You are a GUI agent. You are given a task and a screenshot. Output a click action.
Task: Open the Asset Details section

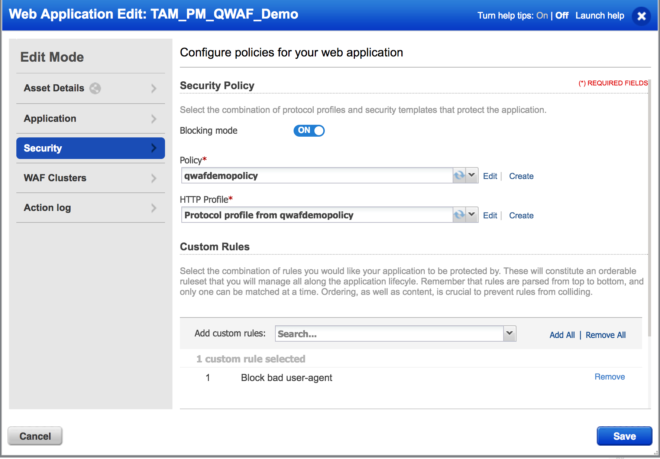pyautogui.click(x=90, y=88)
